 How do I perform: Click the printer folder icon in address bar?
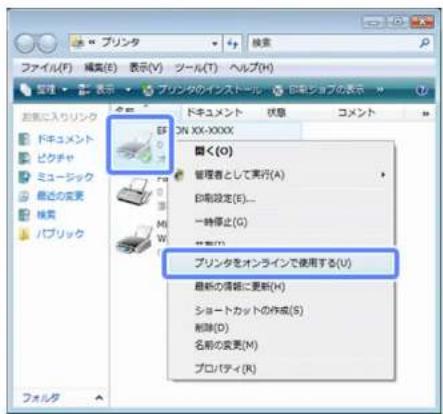click(78, 43)
